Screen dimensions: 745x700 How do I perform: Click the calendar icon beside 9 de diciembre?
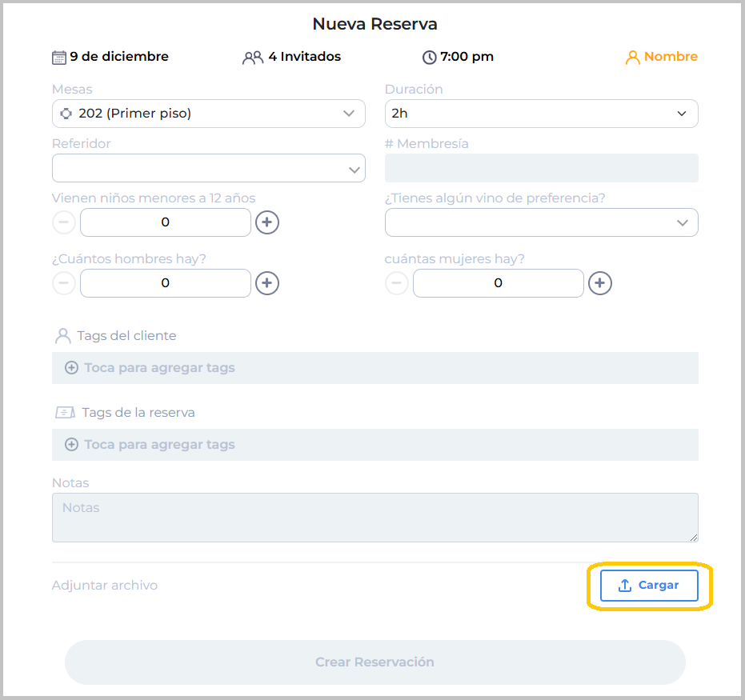click(59, 57)
